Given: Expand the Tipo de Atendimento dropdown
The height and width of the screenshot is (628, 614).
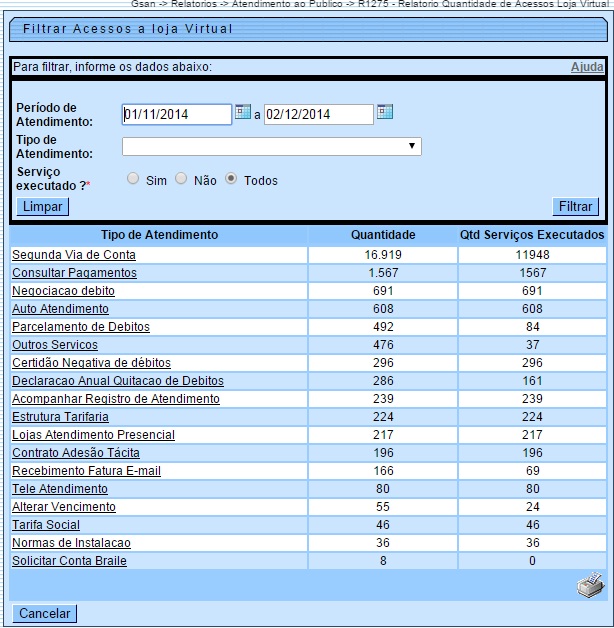Looking at the screenshot, I should click(x=271, y=147).
